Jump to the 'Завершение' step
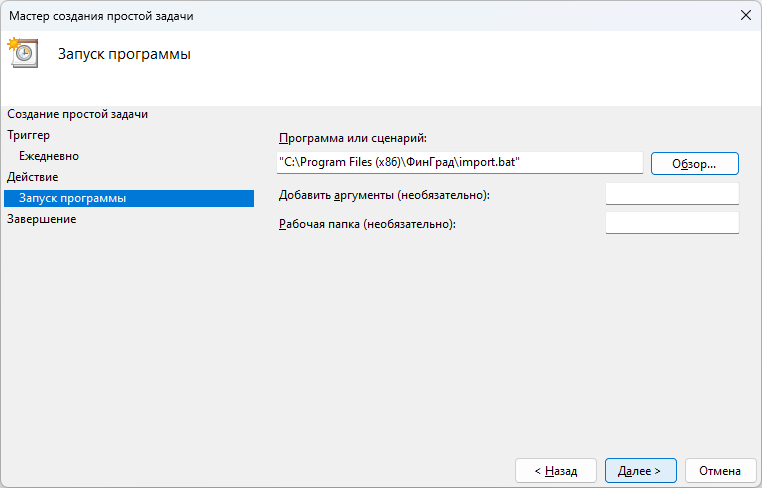This screenshot has width=762, height=488. click(42, 219)
